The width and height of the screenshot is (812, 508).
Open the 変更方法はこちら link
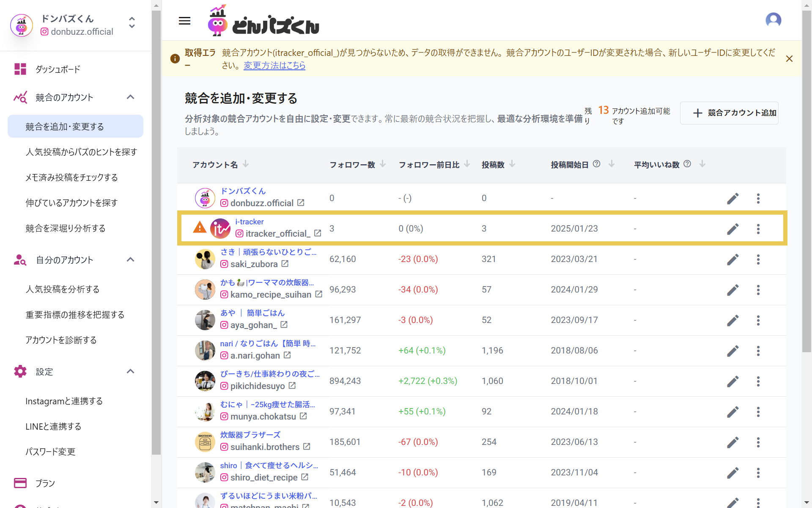click(x=274, y=66)
